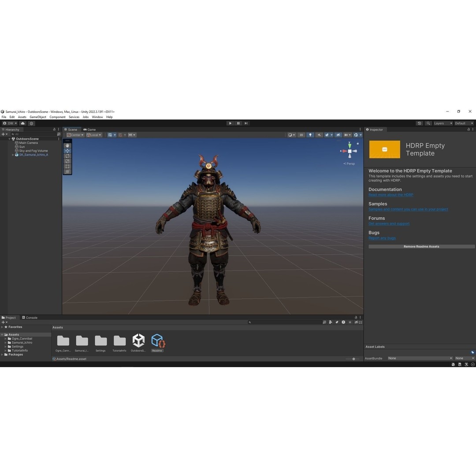Open the scene camera settings dropdown
This screenshot has height=476, width=476.
(348, 135)
